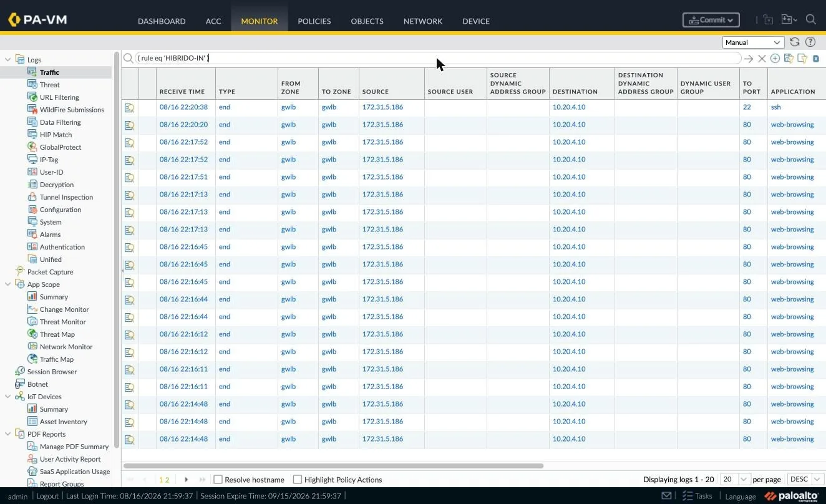Open the Threat Map
This screenshot has width=826, height=504.
[57, 334]
